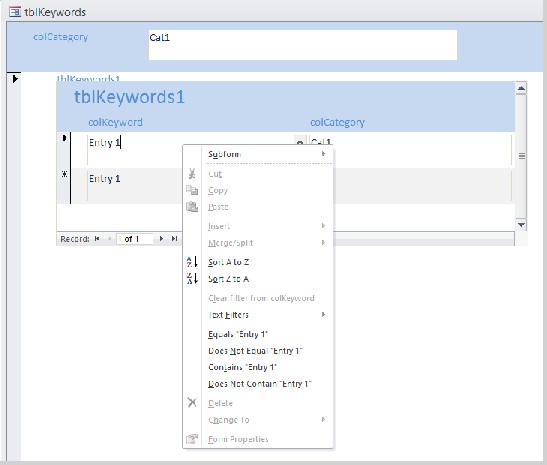Go to previous record arrow button

(x=110, y=239)
